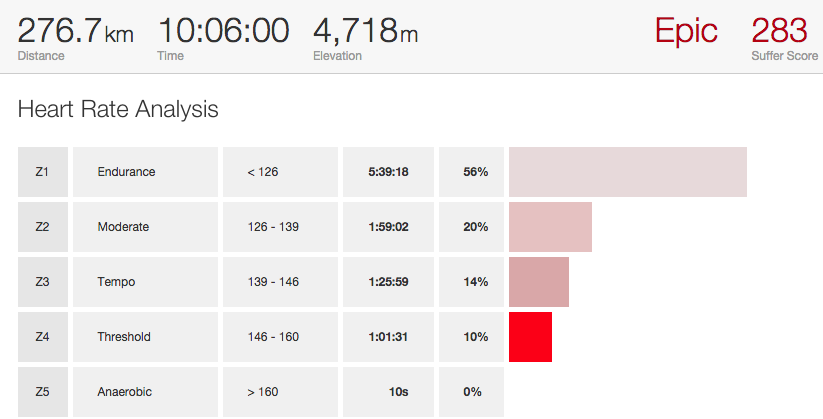Click the red Z4 Threshold bar
Viewport: 823px width, 419px height.
(530, 337)
